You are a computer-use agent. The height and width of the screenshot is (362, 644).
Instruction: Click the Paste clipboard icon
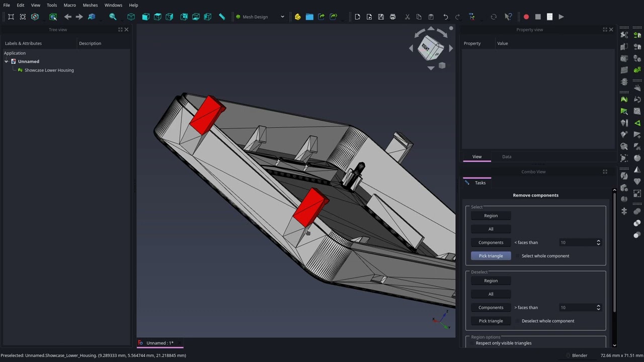pyautogui.click(x=431, y=17)
